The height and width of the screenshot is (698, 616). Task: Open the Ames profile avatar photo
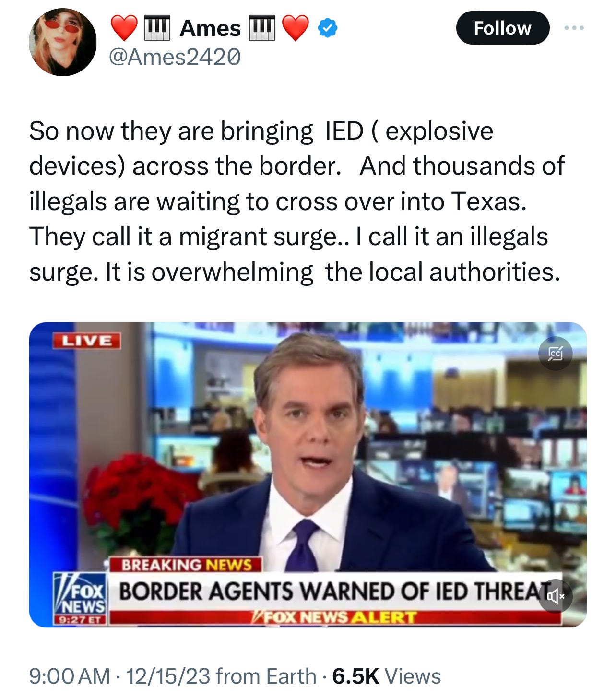click(62, 42)
